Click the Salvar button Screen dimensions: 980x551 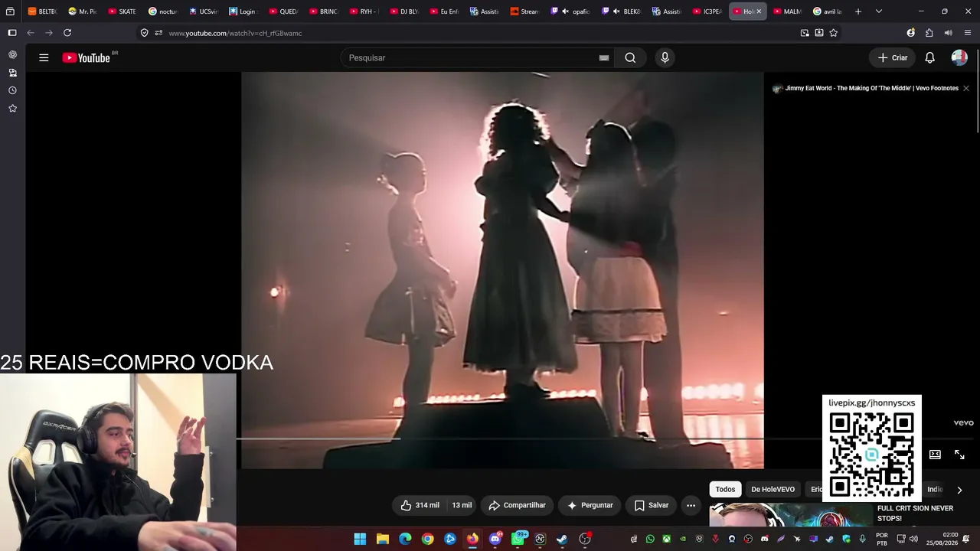pyautogui.click(x=651, y=505)
